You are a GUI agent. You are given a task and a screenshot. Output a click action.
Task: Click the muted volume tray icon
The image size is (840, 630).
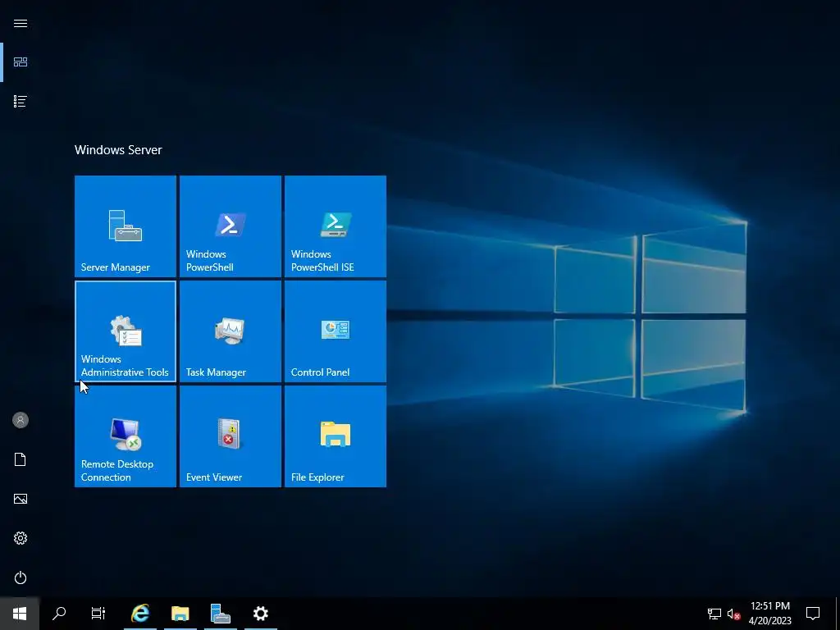[733, 614]
